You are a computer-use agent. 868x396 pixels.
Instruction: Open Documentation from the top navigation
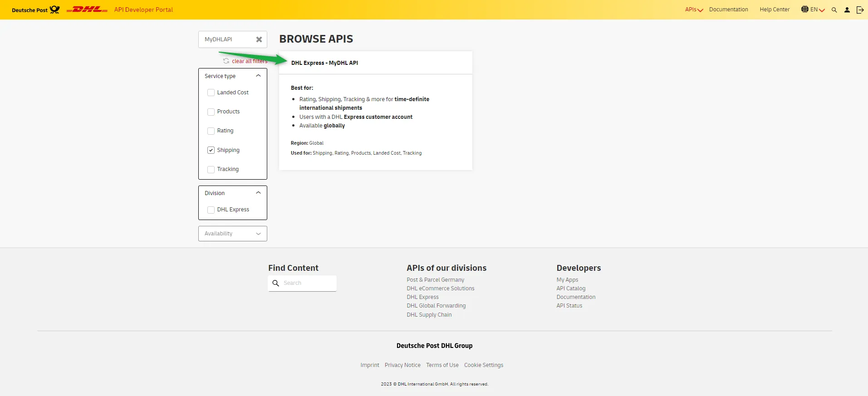coord(728,10)
